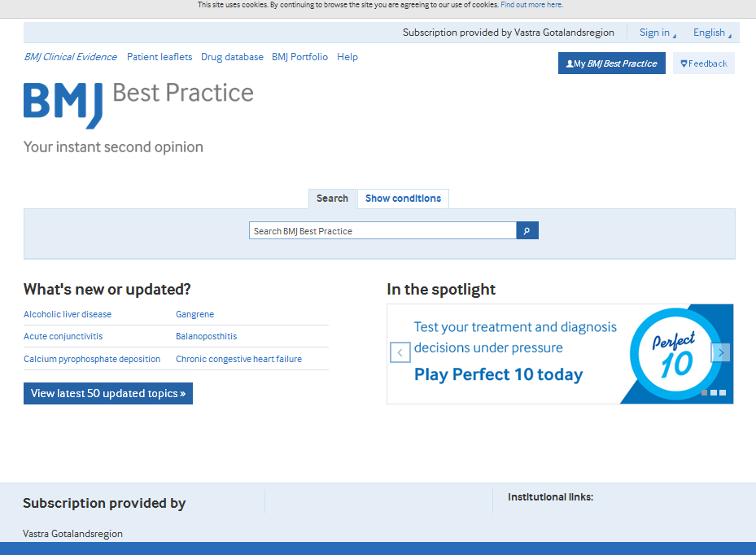Select third carousel indicator dot
This screenshot has height=555, width=756.
[x=723, y=392]
